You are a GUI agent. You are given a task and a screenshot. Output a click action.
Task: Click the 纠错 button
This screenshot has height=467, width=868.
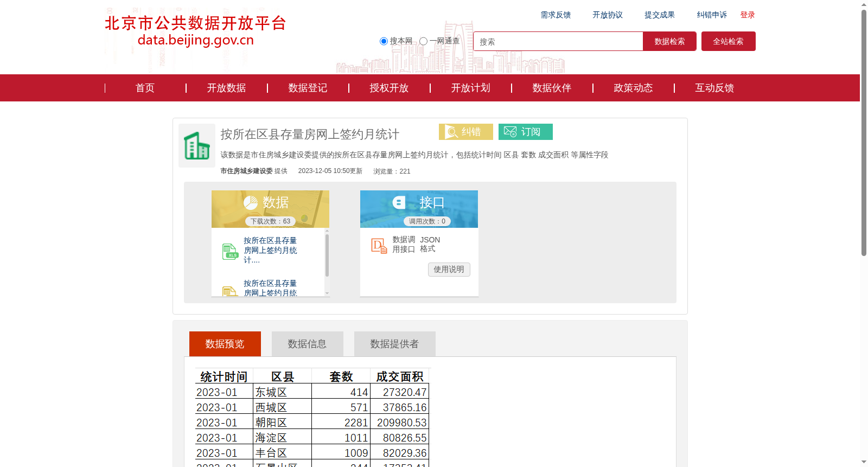(466, 132)
